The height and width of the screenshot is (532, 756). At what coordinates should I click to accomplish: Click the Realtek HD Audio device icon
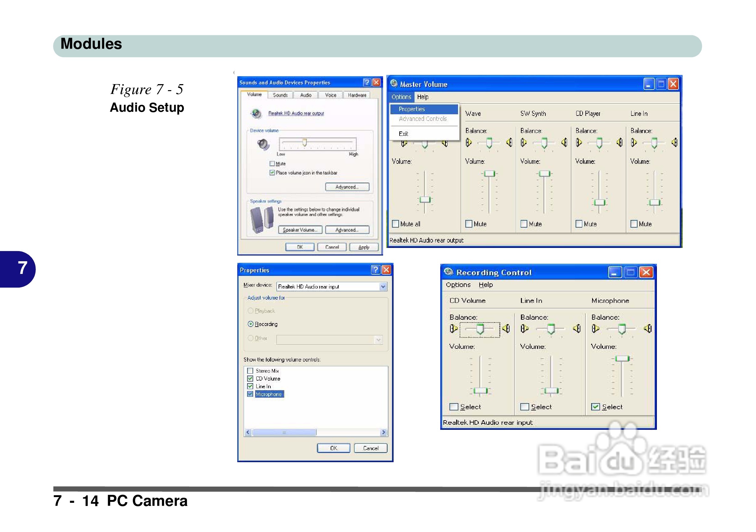pos(256,114)
